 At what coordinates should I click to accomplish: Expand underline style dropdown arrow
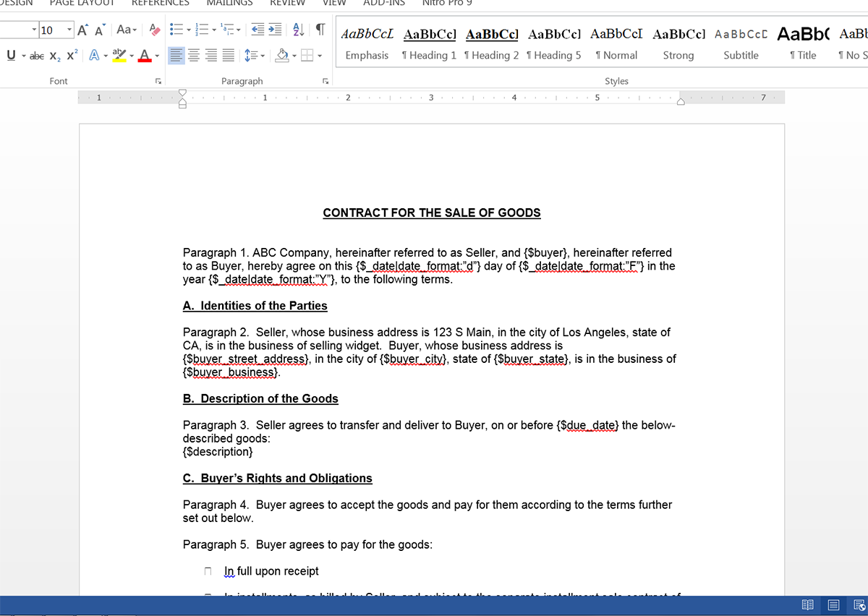click(24, 55)
